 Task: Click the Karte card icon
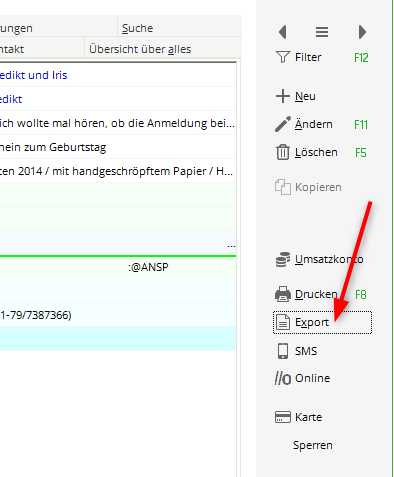[283, 417]
